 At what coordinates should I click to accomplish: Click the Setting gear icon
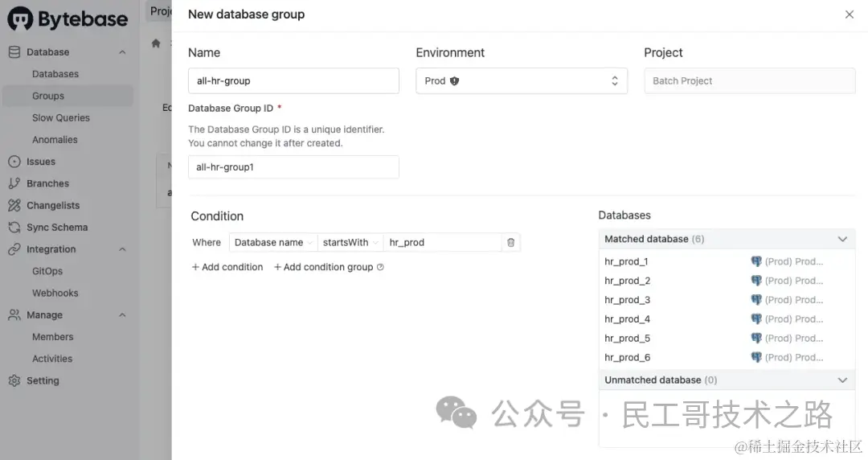[x=14, y=381]
